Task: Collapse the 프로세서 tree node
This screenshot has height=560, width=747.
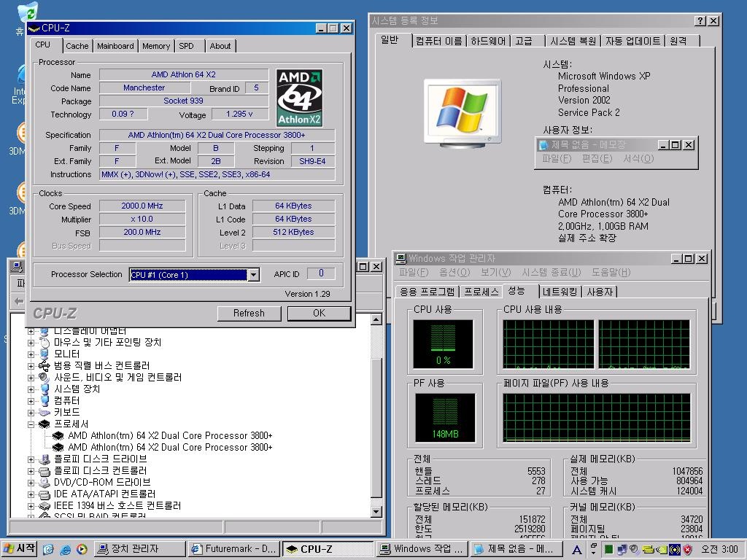Action: [31, 424]
